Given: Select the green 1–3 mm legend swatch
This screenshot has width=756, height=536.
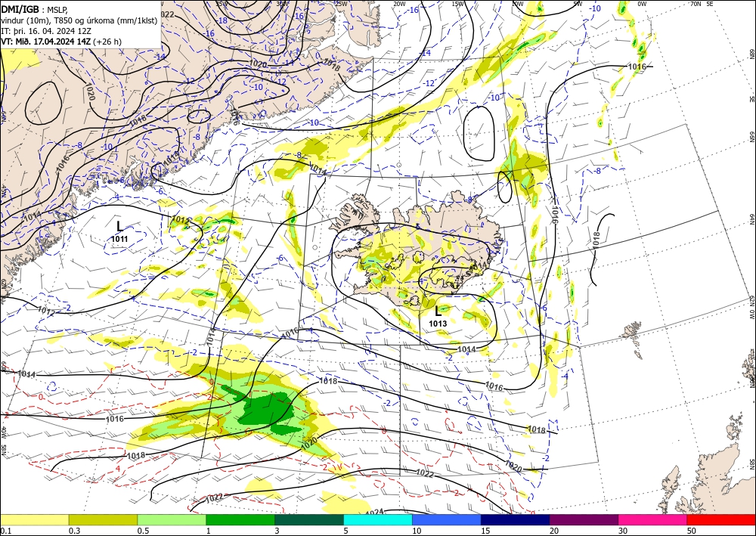Looking at the screenshot, I should pos(240,519).
